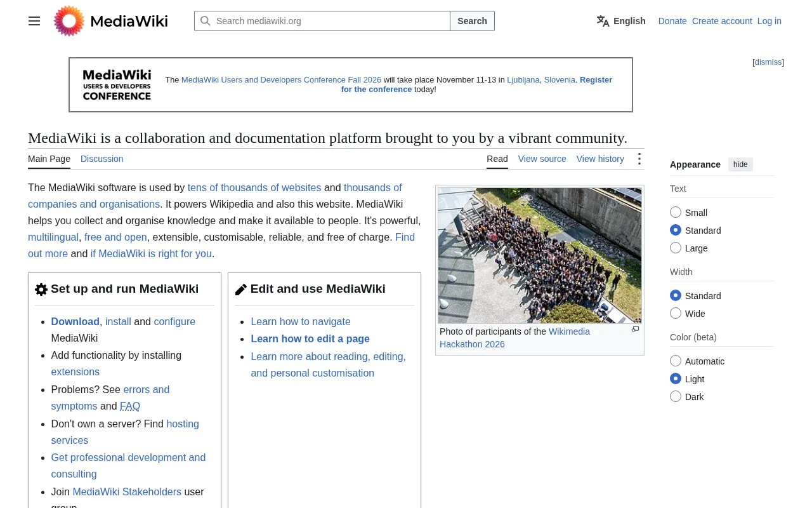This screenshot has width=812, height=508.
Task: Choose Automatic color mode
Action: coord(676,361)
